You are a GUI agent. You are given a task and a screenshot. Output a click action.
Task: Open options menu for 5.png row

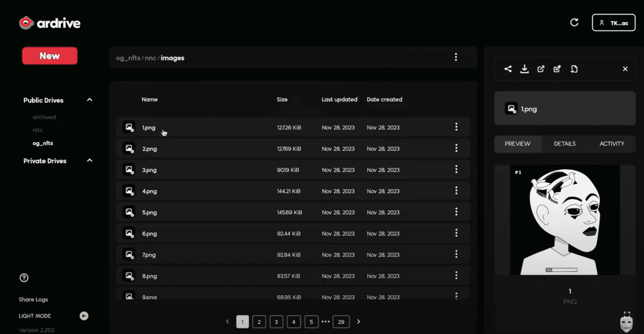coord(456,212)
